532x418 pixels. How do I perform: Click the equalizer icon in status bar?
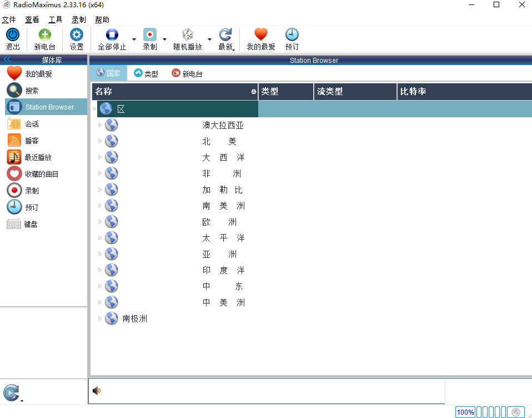[x=516, y=412]
